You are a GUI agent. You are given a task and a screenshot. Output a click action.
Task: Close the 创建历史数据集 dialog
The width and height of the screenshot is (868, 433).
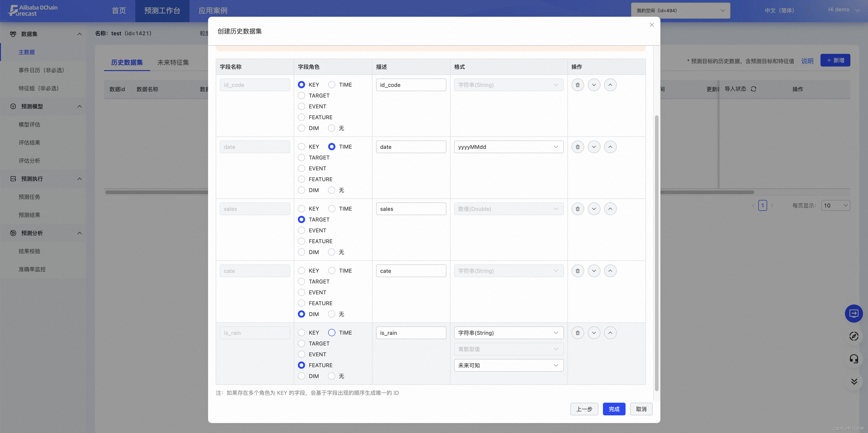(651, 25)
